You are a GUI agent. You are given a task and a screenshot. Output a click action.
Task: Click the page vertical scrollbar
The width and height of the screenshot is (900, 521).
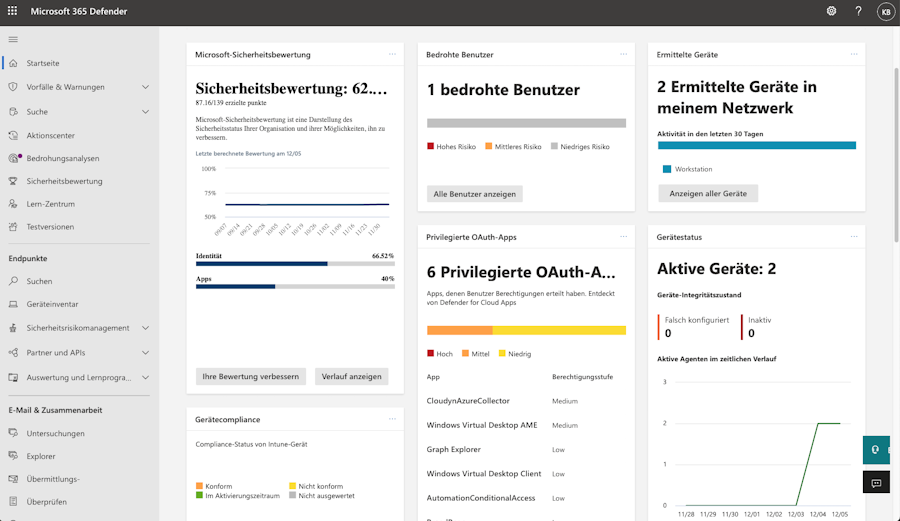click(x=897, y=155)
